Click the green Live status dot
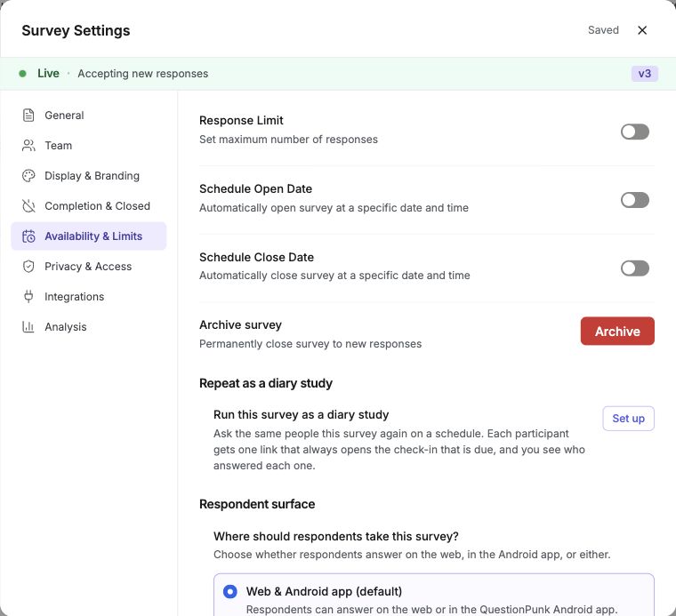The image size is (676, 616). tap(22, 74)
